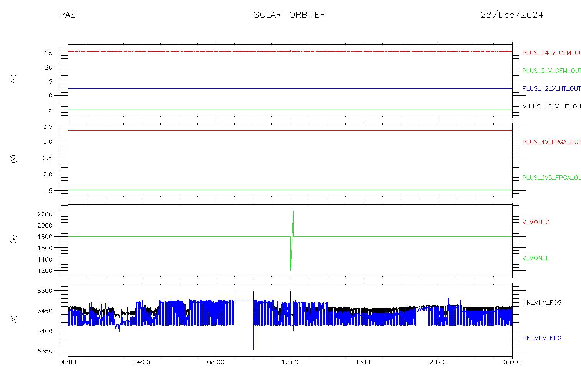Click the 20:00 time axis label
This screenshot has height=392, width=581.
point(438,362)
